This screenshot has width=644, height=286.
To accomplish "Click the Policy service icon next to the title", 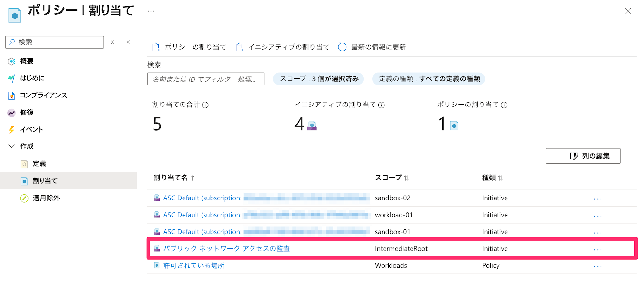I will coord(14,15).
